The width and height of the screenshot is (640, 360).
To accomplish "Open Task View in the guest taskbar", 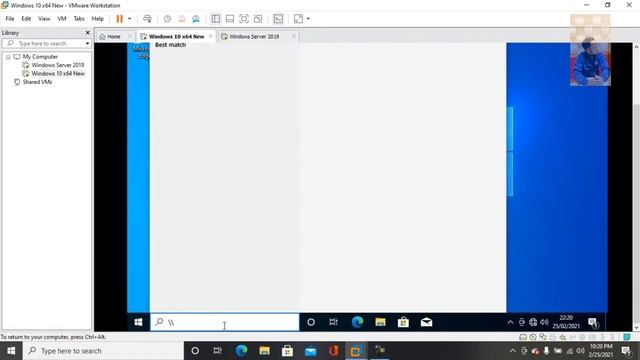I will point(333,322).
